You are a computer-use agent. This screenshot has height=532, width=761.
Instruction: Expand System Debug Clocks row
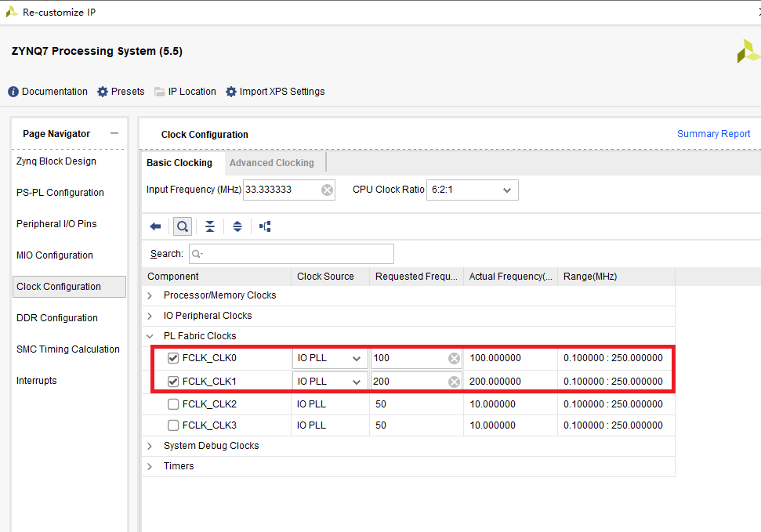pyautogui.click(x=150, y=446)
